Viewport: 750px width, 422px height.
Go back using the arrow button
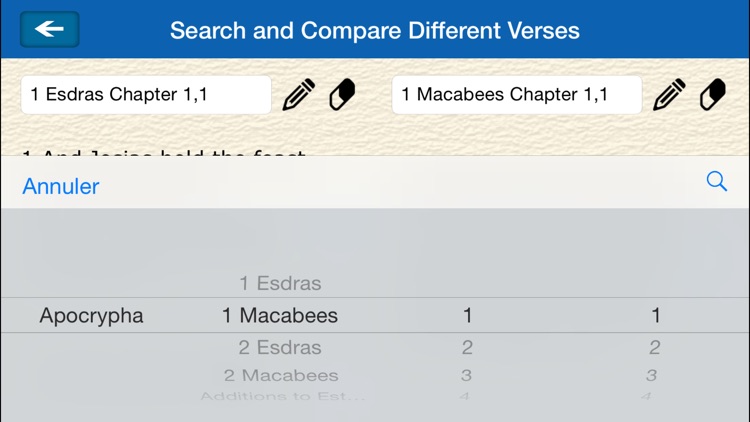tap(50, 29)
